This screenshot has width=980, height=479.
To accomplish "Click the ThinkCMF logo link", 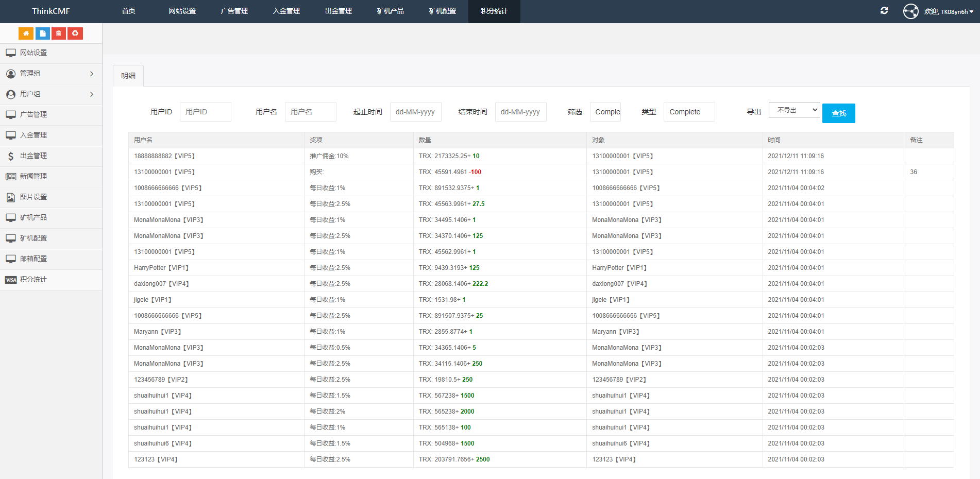I will pyautogui.click(x=50, y=11).
